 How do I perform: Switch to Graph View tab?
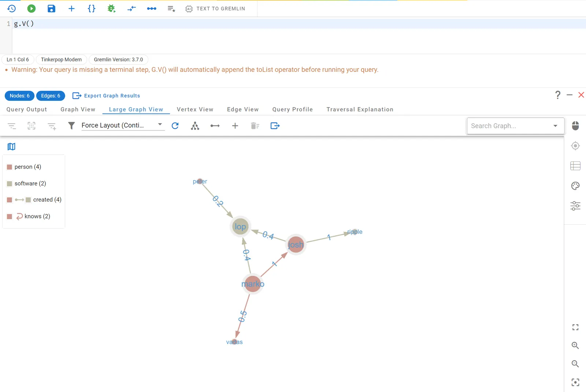coord(78,109)
